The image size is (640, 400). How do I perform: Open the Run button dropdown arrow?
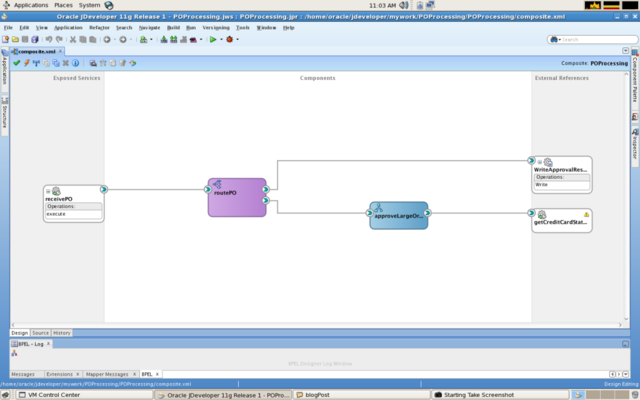(221, 40)
